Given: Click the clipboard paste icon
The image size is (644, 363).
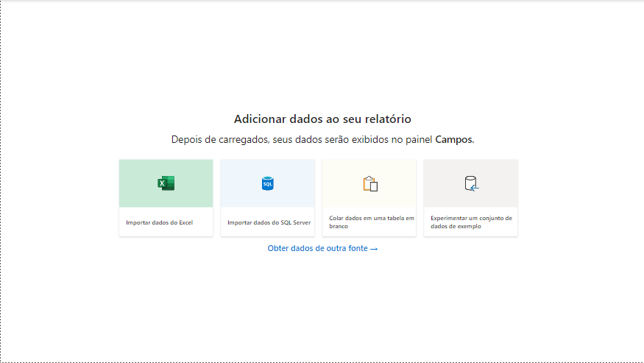Looking at the screenshot, I should (370, 184).
